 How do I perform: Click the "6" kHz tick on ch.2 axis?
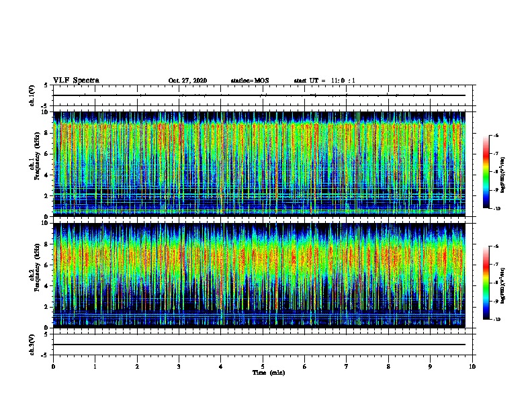[x=46, y=265]
